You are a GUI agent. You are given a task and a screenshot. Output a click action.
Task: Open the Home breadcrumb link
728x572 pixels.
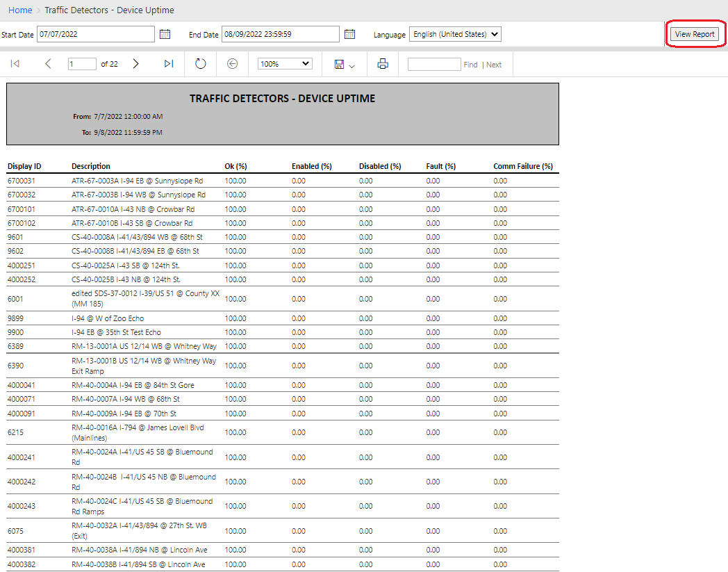[20, 10]
